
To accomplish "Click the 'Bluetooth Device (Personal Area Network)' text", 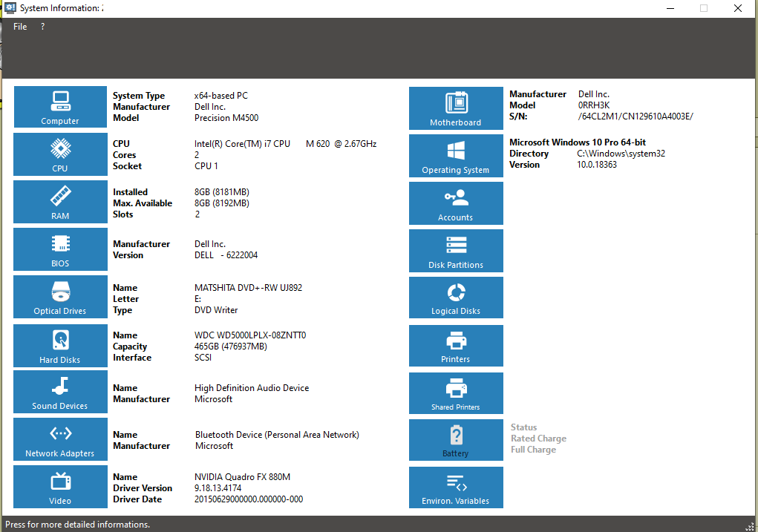I will pyautogui.click(x=277, y=435).
